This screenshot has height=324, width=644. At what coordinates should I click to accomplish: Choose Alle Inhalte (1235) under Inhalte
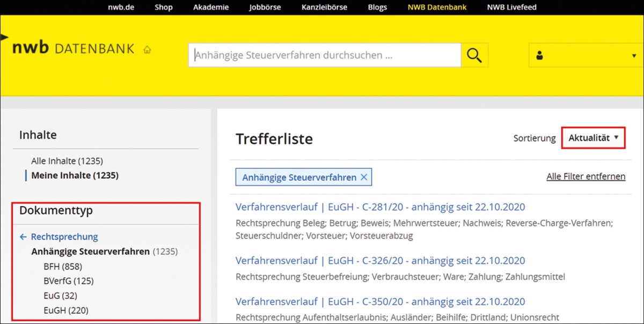click(x=67, y=161)
